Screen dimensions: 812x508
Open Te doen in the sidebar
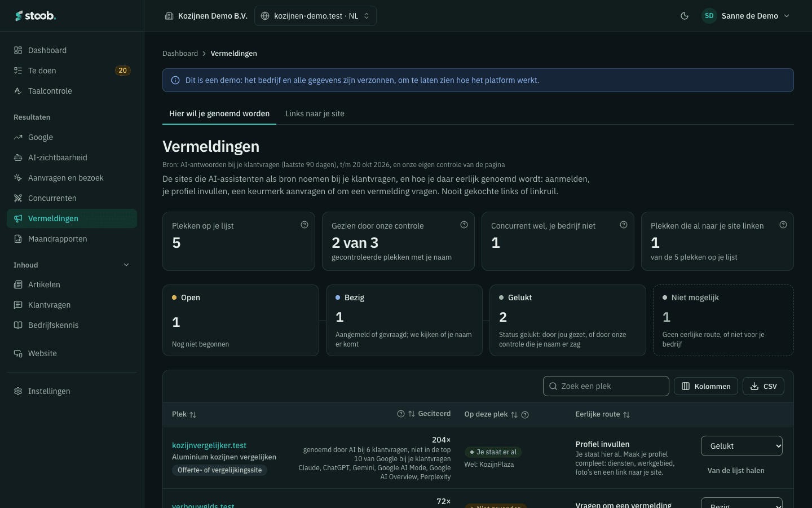tap(72, 71)
